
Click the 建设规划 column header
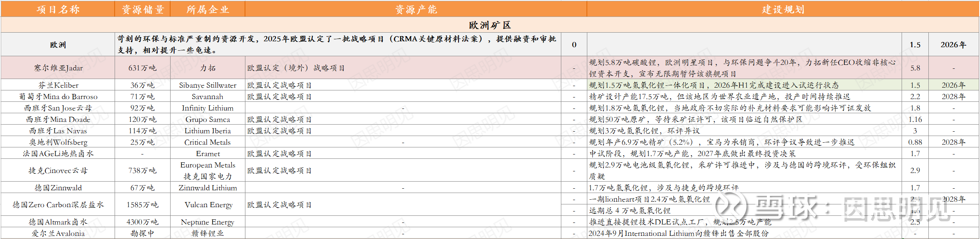tap(783, 9)
